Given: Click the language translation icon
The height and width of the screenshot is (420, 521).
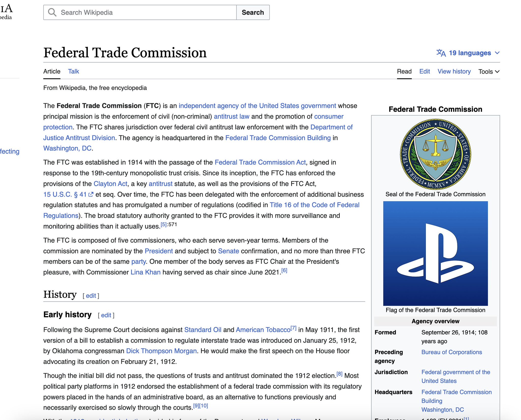Looking at the screenshot, I should [441, 53].
